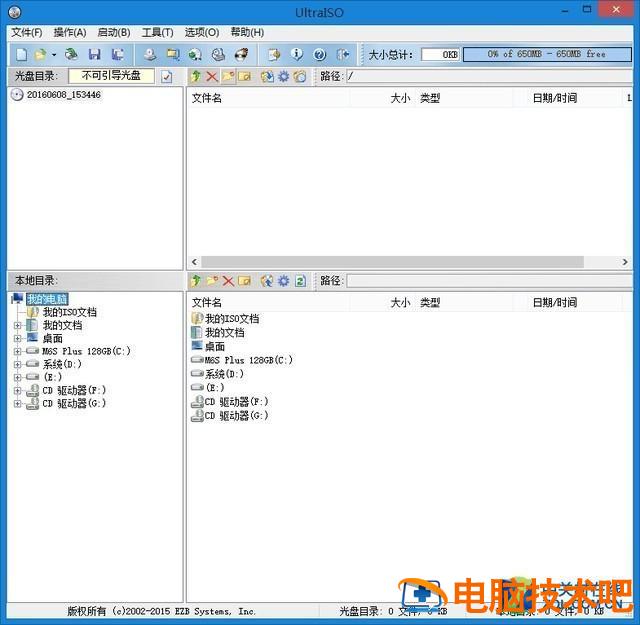The height and width of the screenshot is (625, 640).
Task: Select 我的ISO文档 in local file list
Action: 232,318
